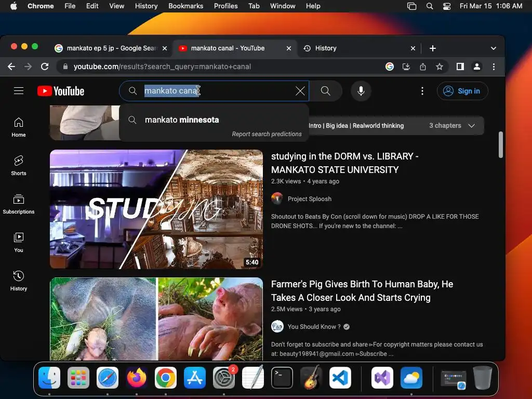Open Terminal from the Dock
The width and height of the screenshot is (532, 399).
pos(282,378)
